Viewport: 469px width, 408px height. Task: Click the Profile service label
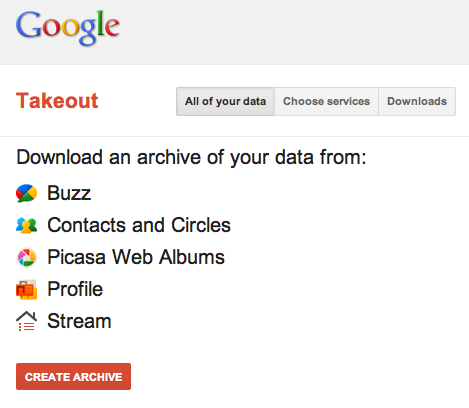point(75,289)
